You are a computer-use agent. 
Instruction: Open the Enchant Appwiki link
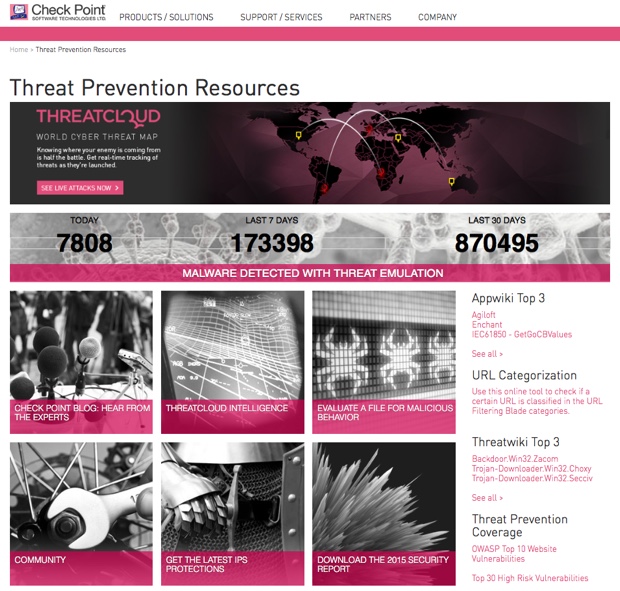pos(487,325)
